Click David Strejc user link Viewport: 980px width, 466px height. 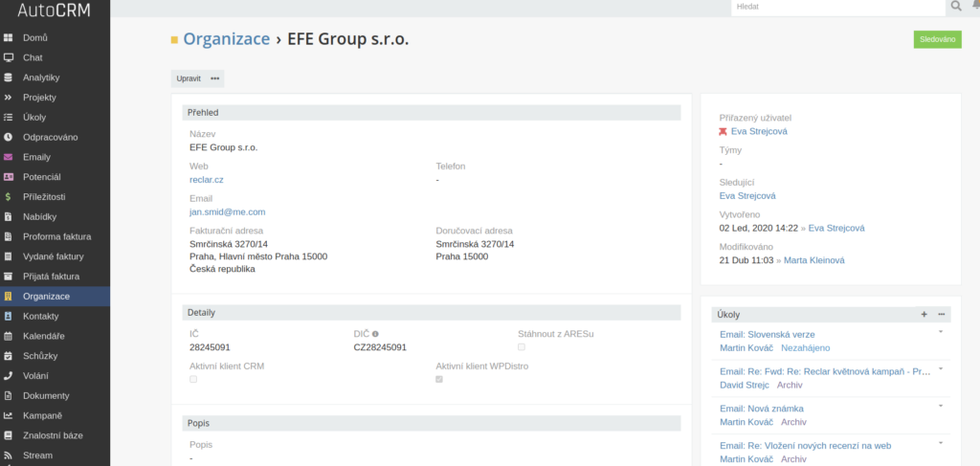click(x=745, y=385)
